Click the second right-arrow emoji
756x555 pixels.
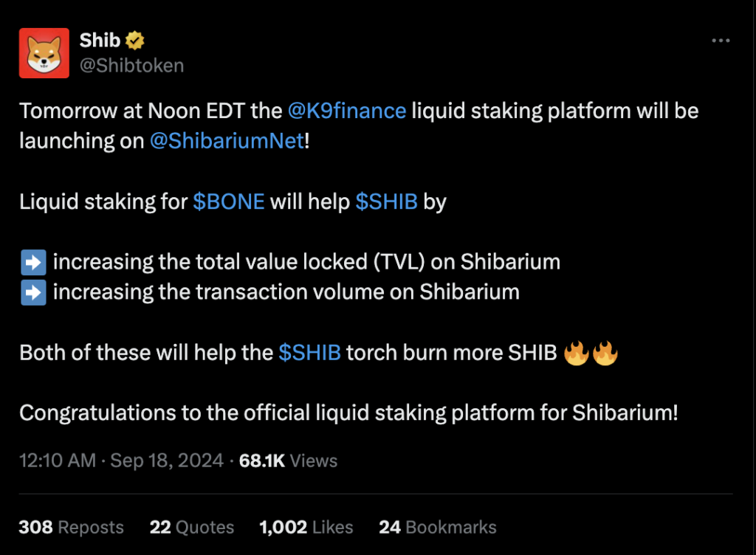point(33,292)
